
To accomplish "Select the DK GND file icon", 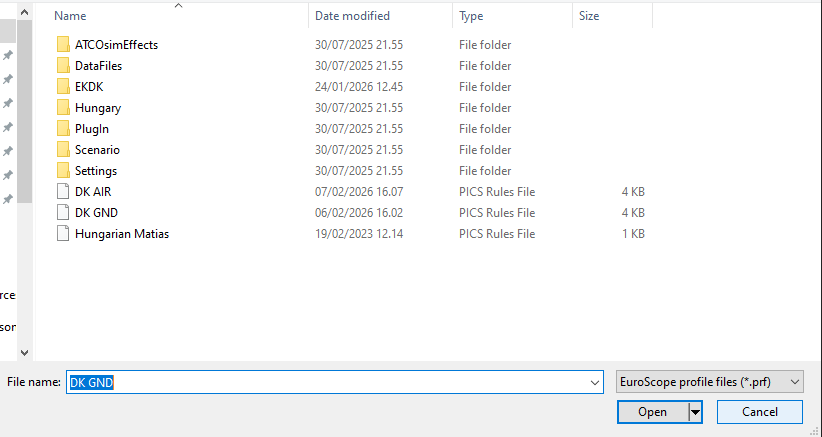I will (x=63, y=213).
